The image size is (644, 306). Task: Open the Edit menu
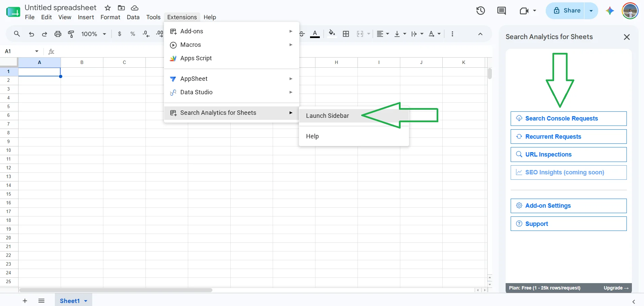(46, 17)
